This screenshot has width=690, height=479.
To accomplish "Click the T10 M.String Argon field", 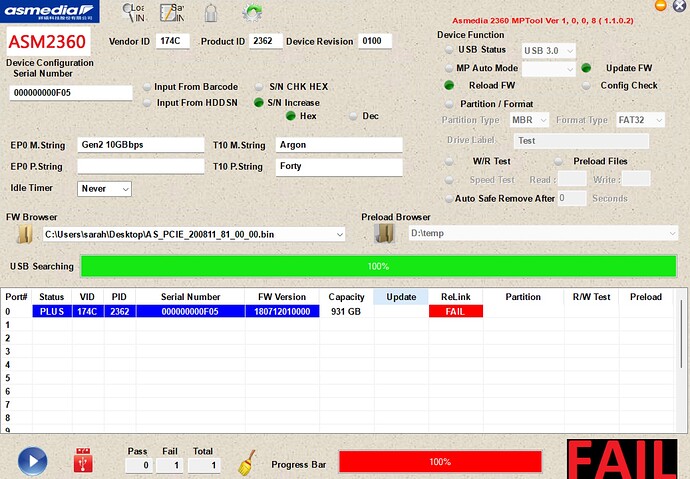I will (339, 145).
